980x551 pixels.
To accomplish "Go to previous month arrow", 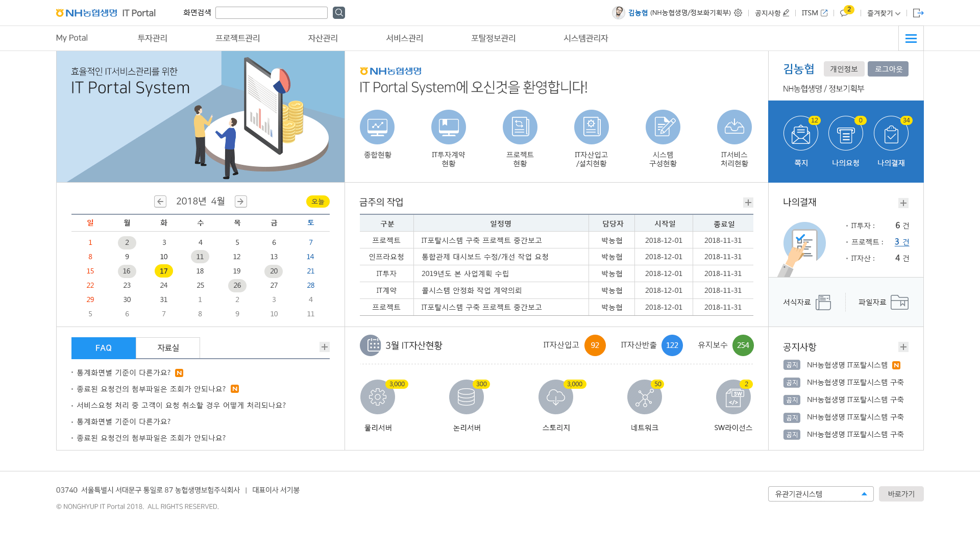I will click(x=160, y=202).
